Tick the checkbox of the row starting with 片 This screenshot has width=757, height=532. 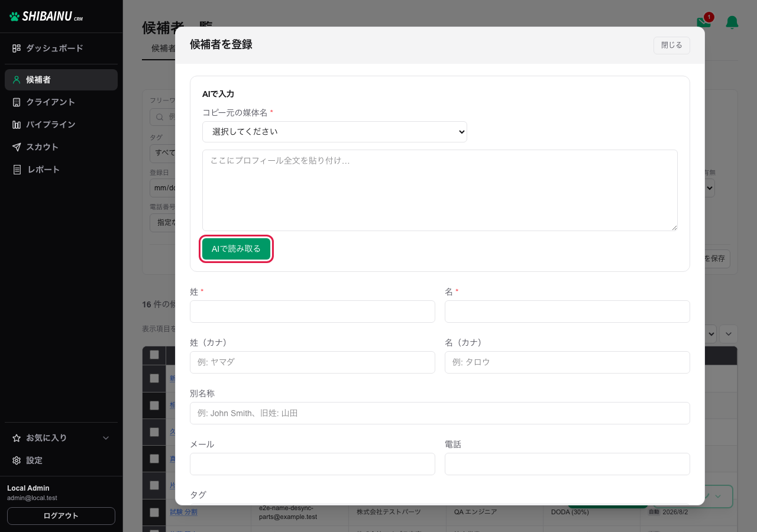point(154,485)
